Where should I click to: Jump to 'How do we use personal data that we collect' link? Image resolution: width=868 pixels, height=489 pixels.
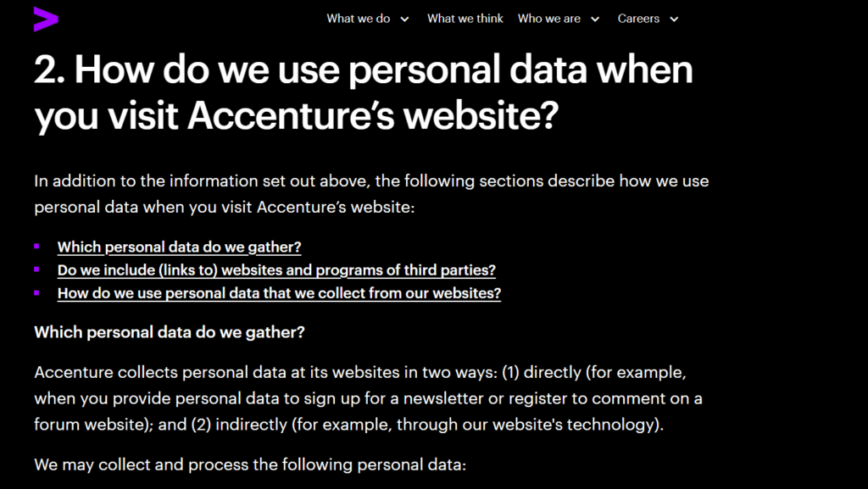tap(279, 293)
